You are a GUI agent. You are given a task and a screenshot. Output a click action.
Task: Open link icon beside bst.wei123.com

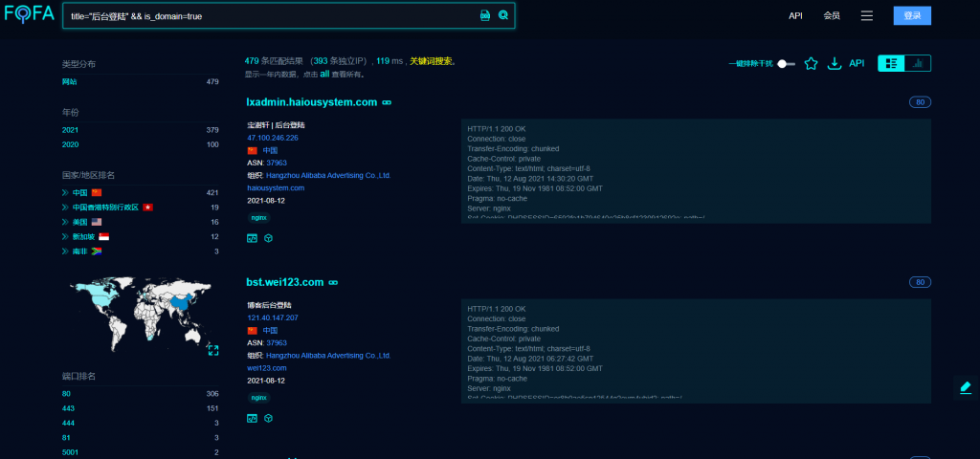click(333, 283)
